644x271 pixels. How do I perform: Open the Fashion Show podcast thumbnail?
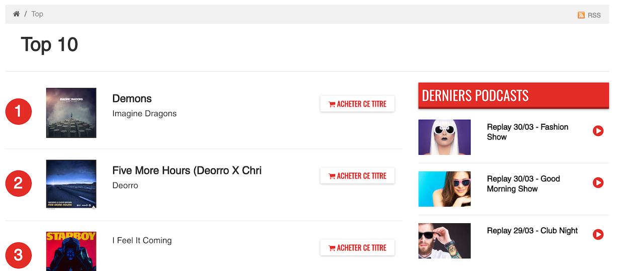(x=444, y=137)
